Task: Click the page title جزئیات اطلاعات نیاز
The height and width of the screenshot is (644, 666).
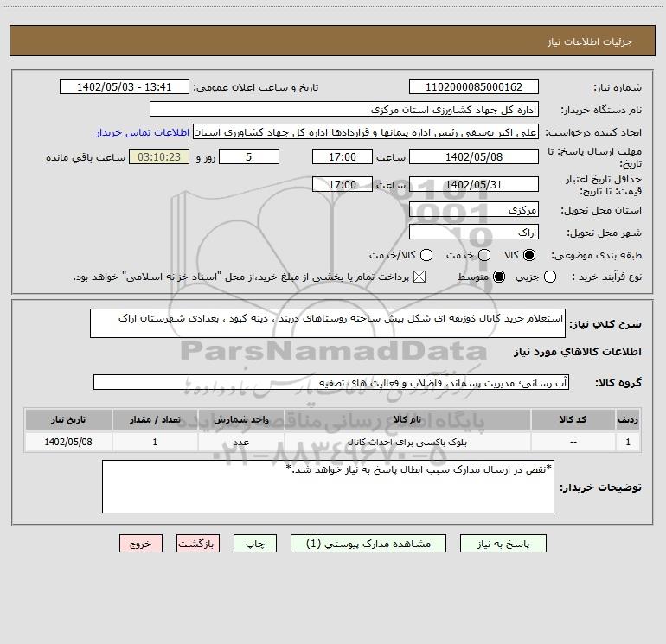Action: (x=589, y=41)
